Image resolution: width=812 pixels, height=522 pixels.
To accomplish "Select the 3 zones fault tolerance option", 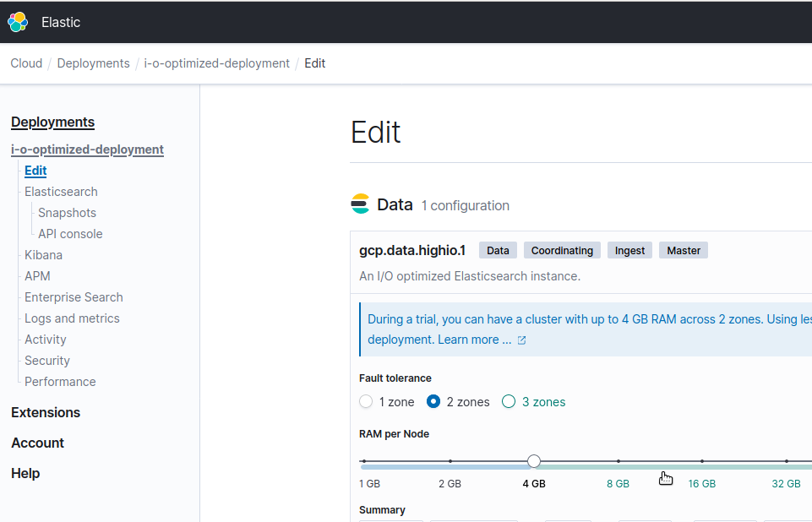I will pos(508,401).
